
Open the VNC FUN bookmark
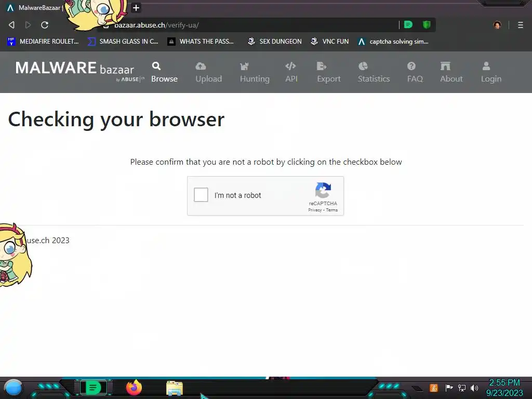(x=330, y=42)
